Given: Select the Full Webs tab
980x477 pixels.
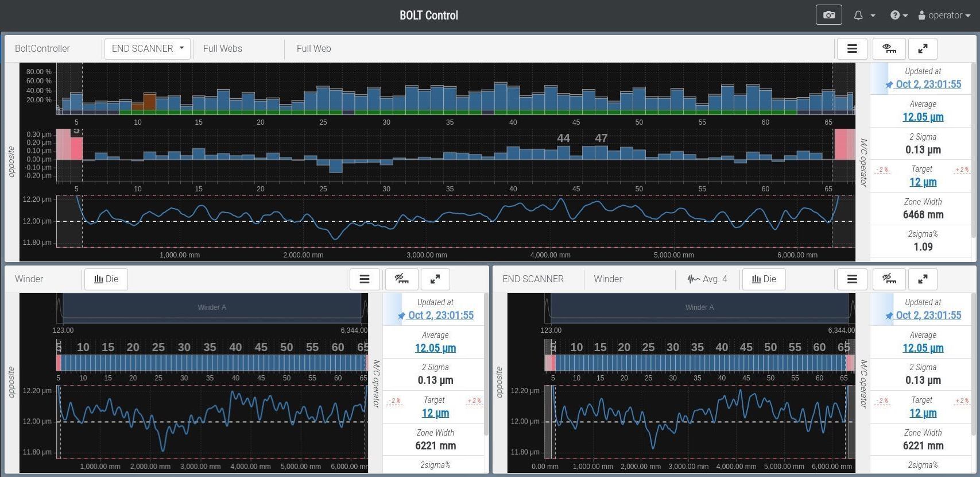Looking at the screenshot, I should [x=222, y=49].
